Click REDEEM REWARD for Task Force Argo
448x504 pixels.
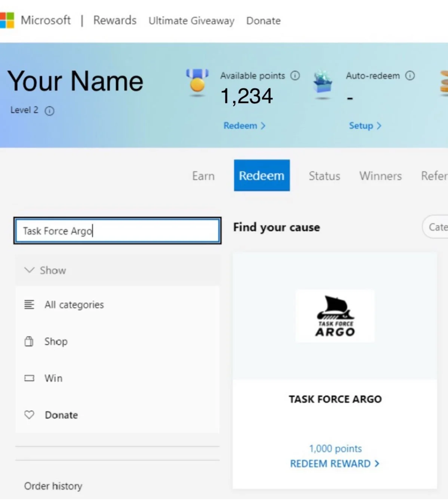[335, 464]
